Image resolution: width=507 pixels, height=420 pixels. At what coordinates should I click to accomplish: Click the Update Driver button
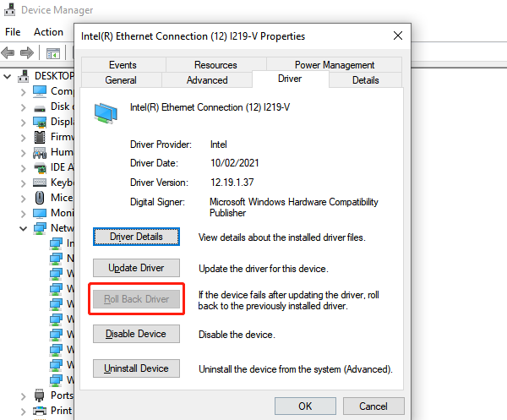[136, 268]
